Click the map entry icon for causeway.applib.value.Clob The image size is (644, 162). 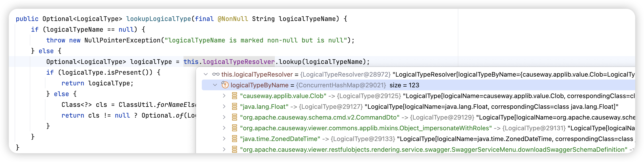click(235, 96)
